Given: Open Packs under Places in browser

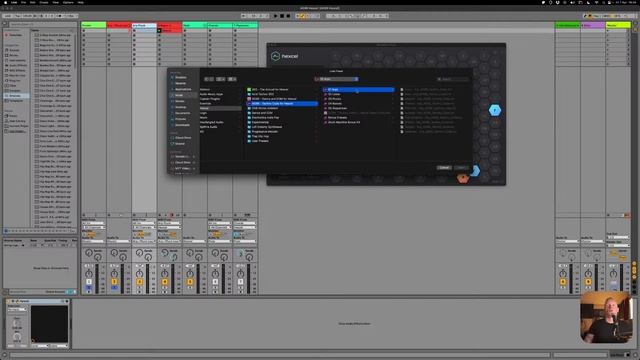Looking at the screenshot, I should (x=12, y=116).
